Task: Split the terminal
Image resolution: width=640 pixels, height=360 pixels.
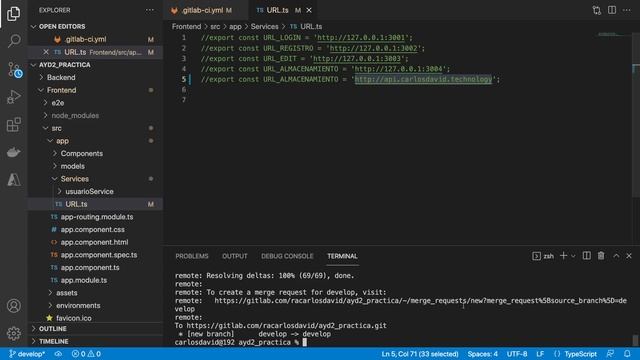Action: tap(587, 256)
